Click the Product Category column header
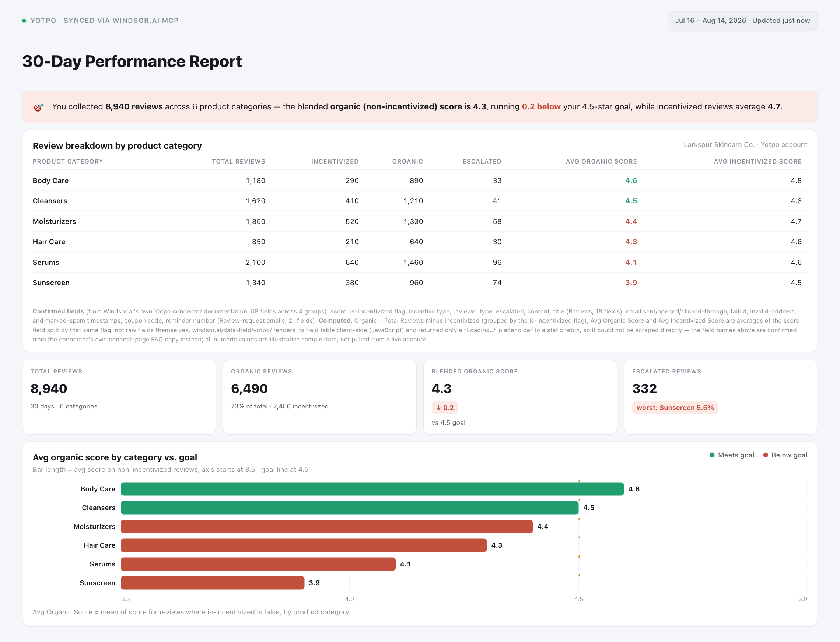Image resolution: width=840 pixels, height=642 pixels. 68,161
